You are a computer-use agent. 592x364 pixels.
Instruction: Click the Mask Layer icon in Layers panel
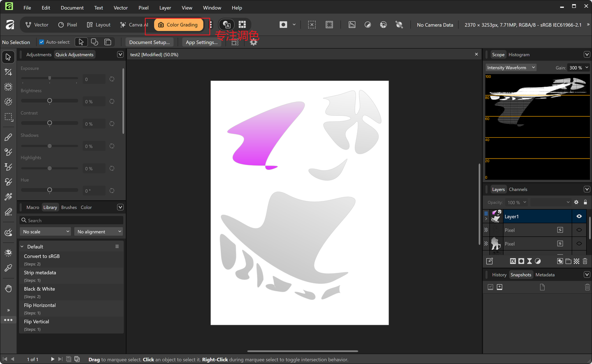pyautogui.click(x=521, y=261)
